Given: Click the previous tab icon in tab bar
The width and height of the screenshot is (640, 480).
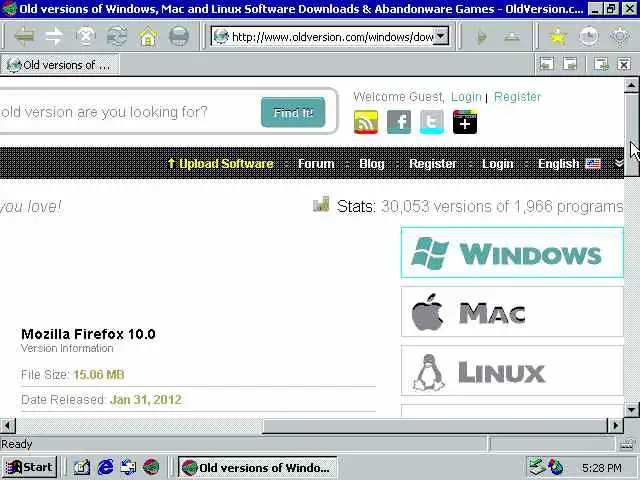Looking at the screenshot, I should (547, 64).
